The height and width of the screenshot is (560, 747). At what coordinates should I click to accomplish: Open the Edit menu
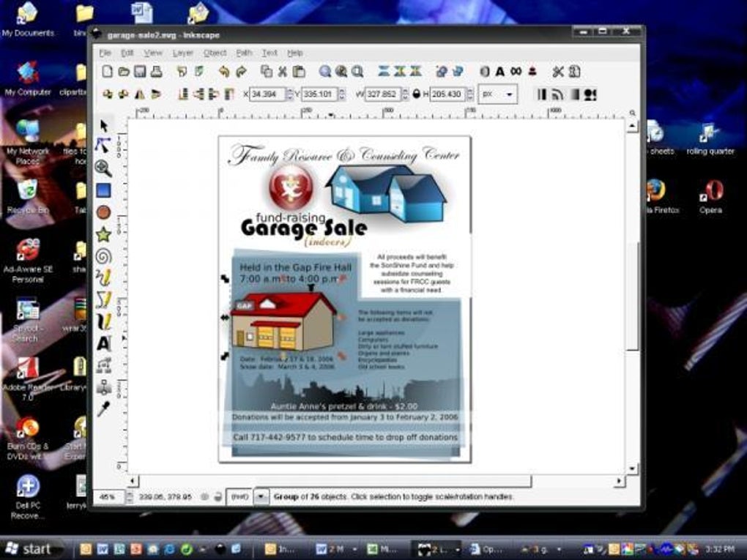point(127,53)
